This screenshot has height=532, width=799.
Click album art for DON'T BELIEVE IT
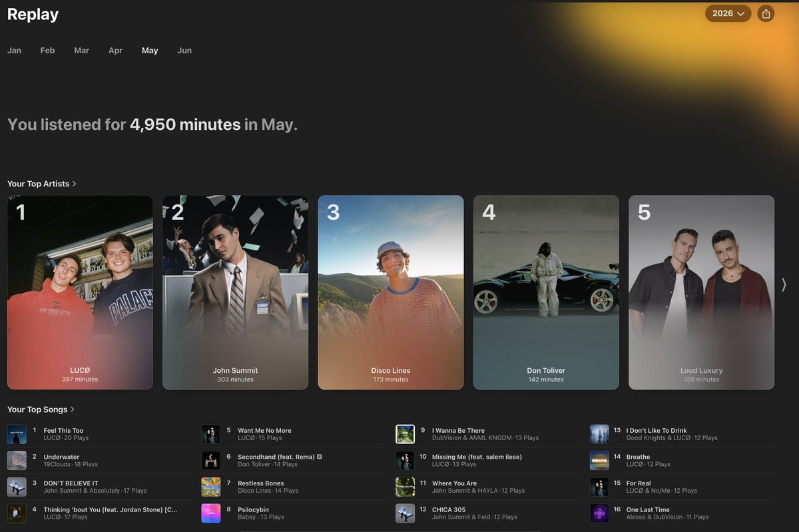tap(17, 487)
